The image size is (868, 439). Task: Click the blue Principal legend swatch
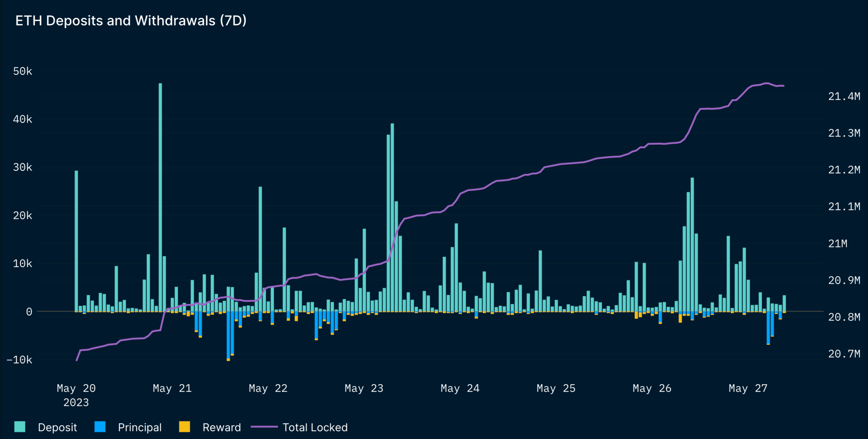click(x=100, y=426)
